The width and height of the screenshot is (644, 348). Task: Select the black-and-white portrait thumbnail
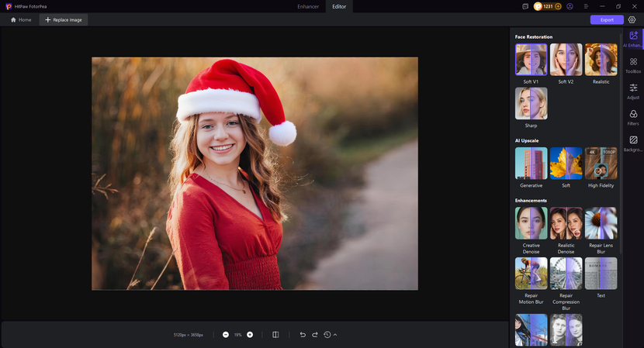566,330
